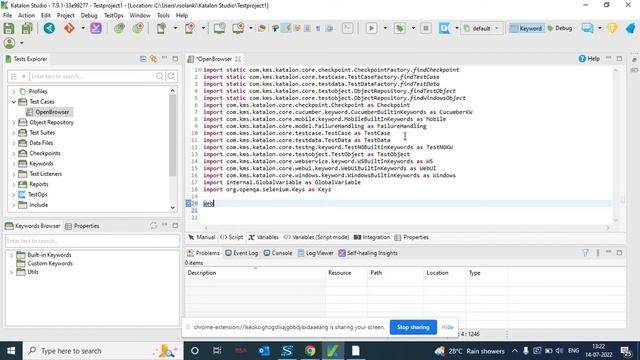This screenshot has width=640, height=360.
Task: Click refresh icon in Keywords Browser
Action: (153, 225)
